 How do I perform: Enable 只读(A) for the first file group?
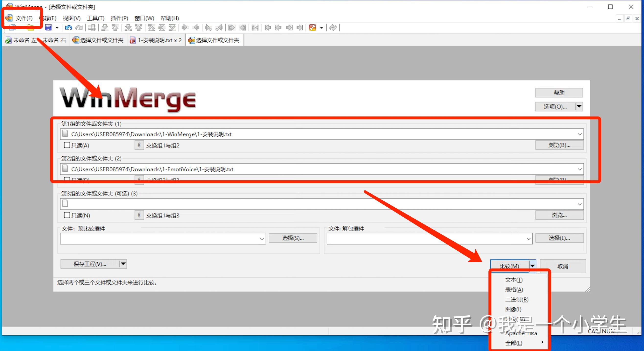67,145
